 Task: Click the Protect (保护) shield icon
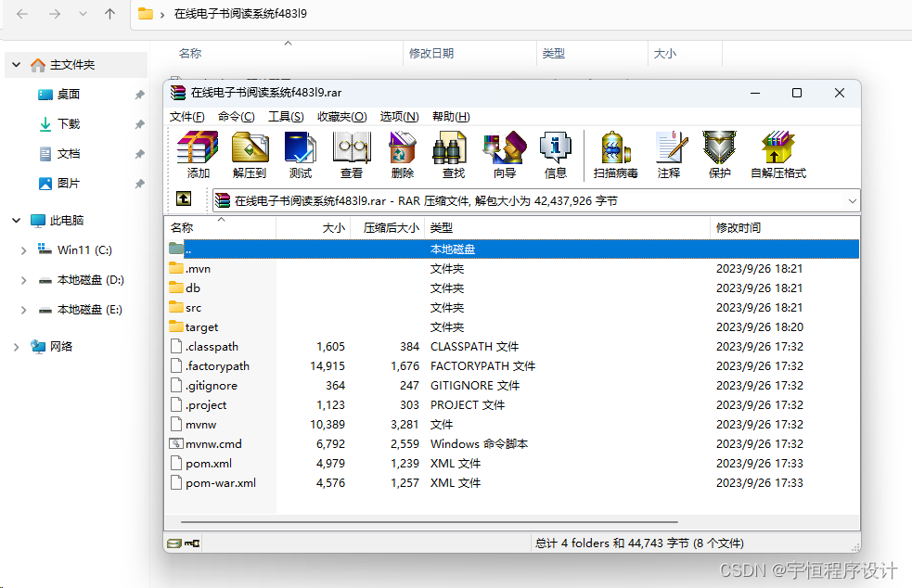click(719, 154)
